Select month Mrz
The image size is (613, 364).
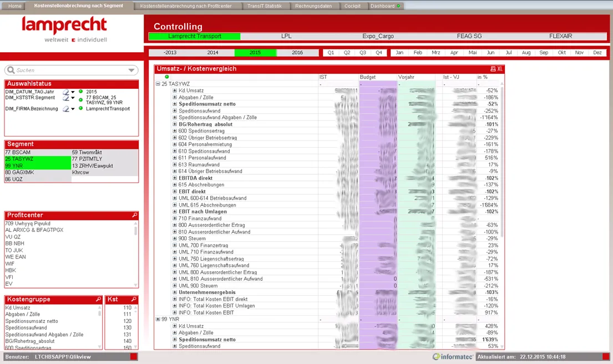(x=436, y=52)
